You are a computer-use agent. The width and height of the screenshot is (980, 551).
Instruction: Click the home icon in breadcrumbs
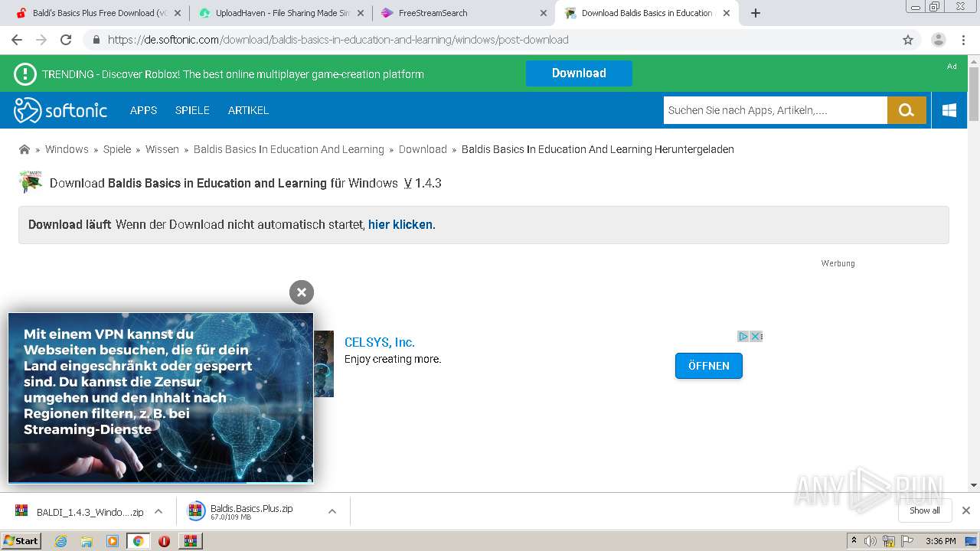pyautogui.click(x=24, y=149)
